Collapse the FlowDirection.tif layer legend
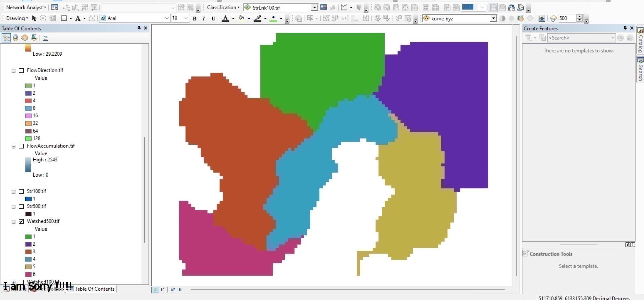This screenshot has height=300, width=644. tap(14, 71)
